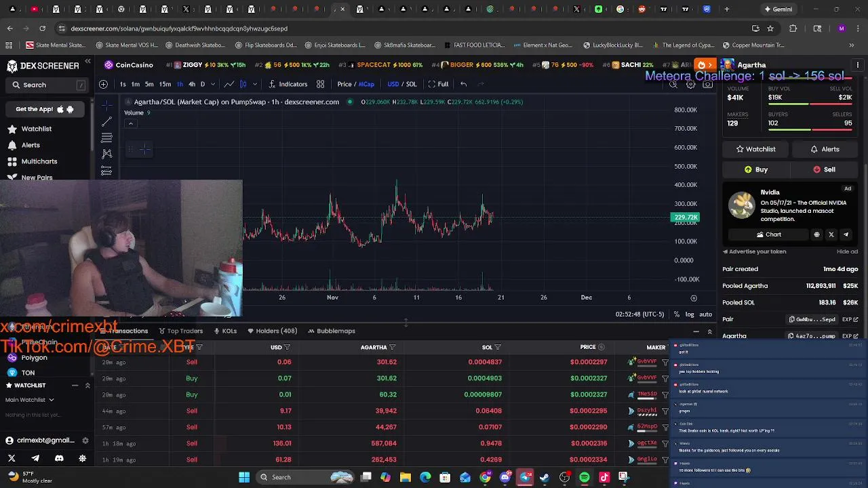The width and height of the screenshot is (868, 488).
Task: Toggle percent scale on price axis
Action: 677,314
